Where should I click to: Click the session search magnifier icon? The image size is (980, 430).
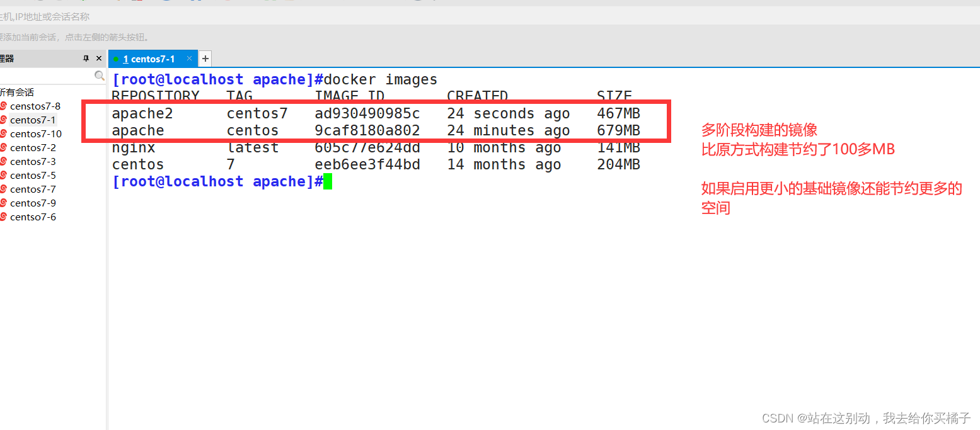click(x=99, y=76)
